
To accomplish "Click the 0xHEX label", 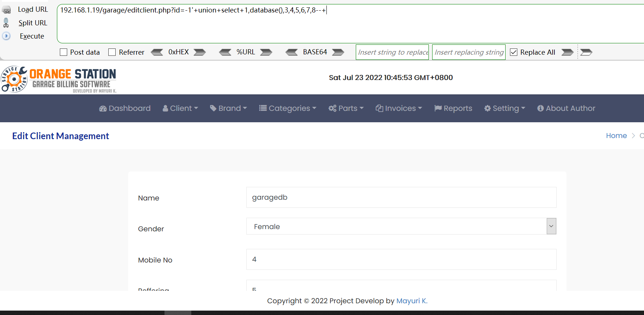I will tap(178, 52).
